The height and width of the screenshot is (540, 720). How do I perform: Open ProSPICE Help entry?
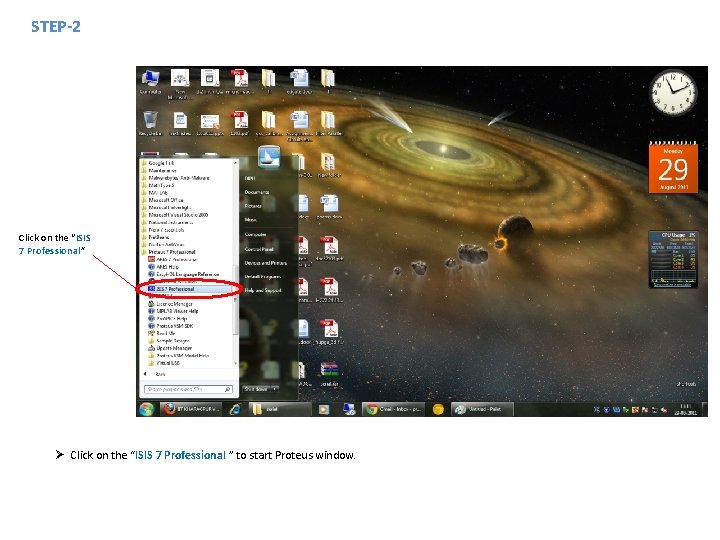click(x=168, y=318)
